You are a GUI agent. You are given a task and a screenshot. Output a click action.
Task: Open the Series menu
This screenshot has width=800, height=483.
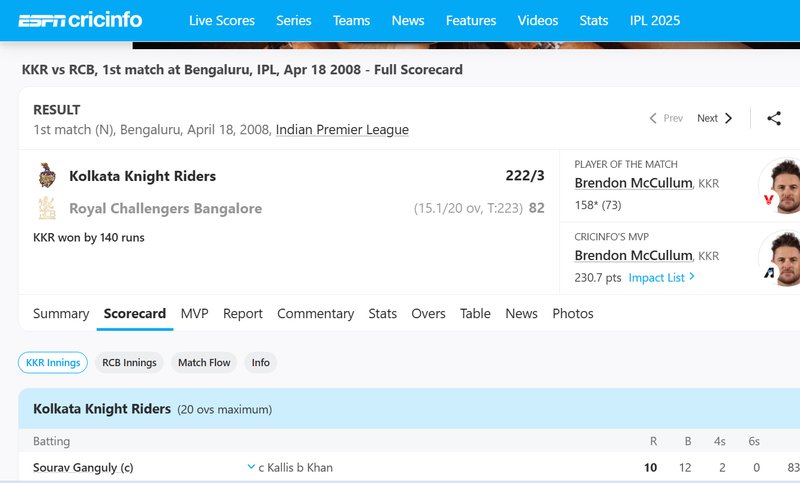pyautogui.click(x=294, y=20)
